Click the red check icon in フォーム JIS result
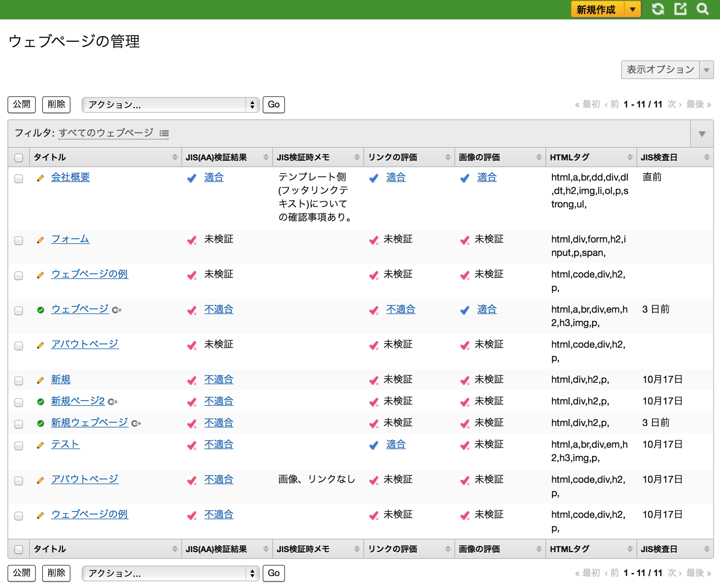 click(x=192, y=240)
